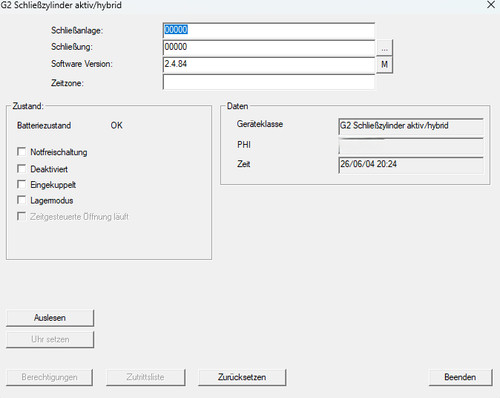The width and height of the screenshot is (500, 398).
Task: Click the Schließung label
Action: (x=72, y=47)
